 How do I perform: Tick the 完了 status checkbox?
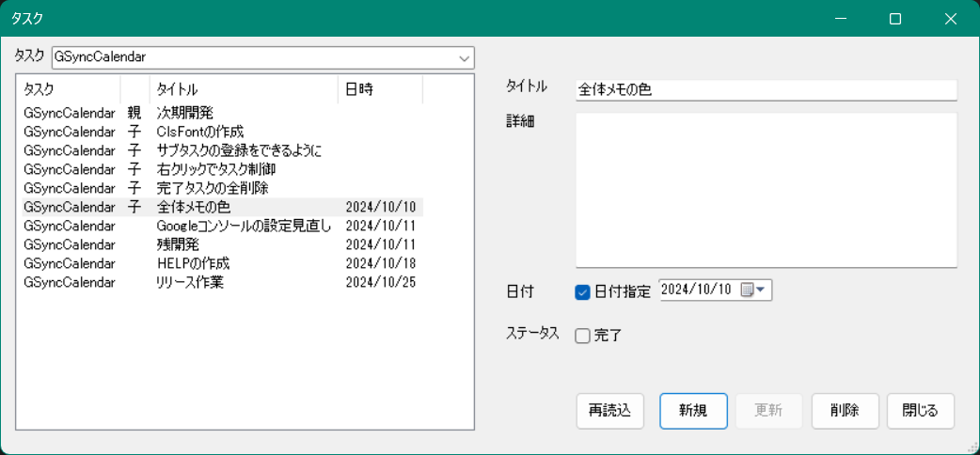click(582, 336)
